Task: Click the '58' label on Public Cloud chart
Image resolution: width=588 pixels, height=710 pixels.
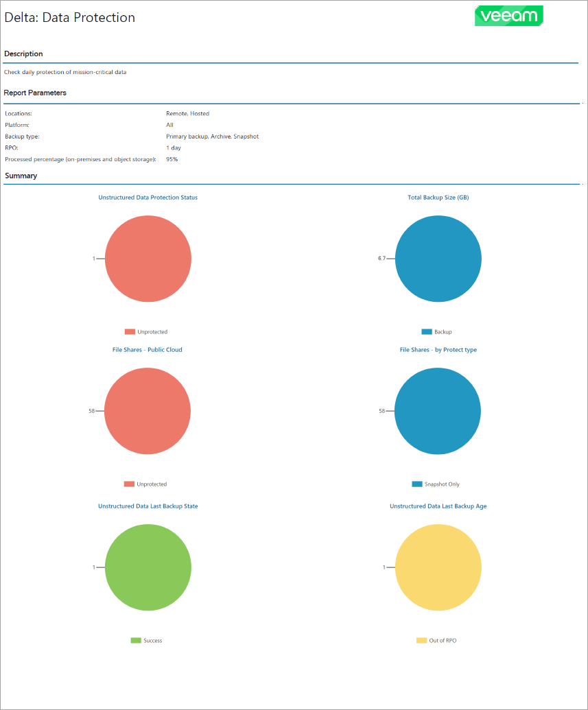Action: pos(91,411)
